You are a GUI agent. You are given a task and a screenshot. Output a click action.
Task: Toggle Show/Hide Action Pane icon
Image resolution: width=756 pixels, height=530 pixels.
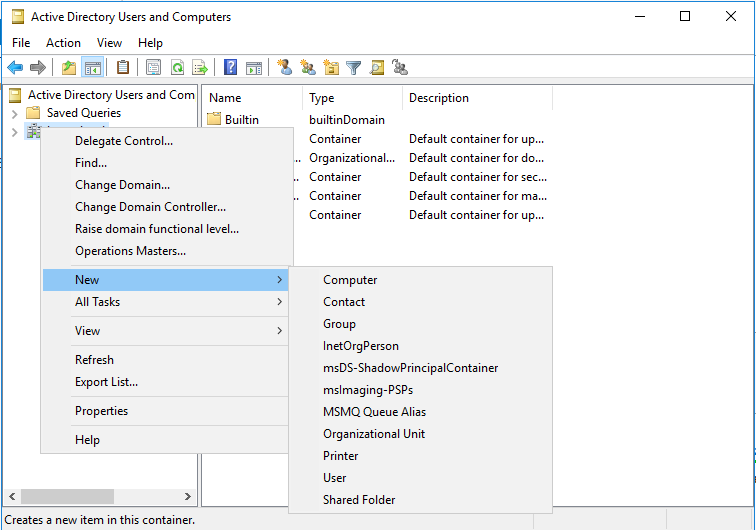pyautogui.click(x=254, y=68)
